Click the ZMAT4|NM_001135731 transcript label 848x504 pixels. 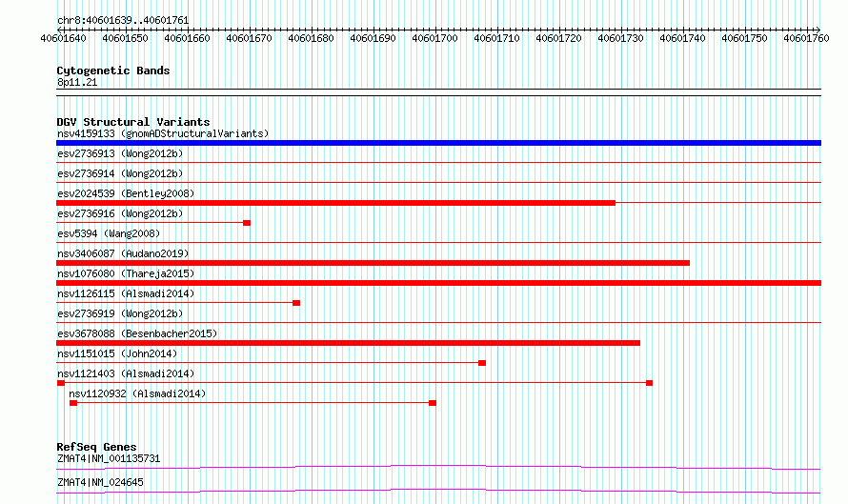click(109, 458)
